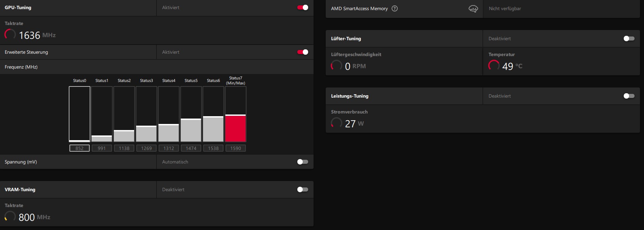Click the 800 MHz VRAM clock value
Image resolution: width=644 pixels, height=230 pixels.
34,217
